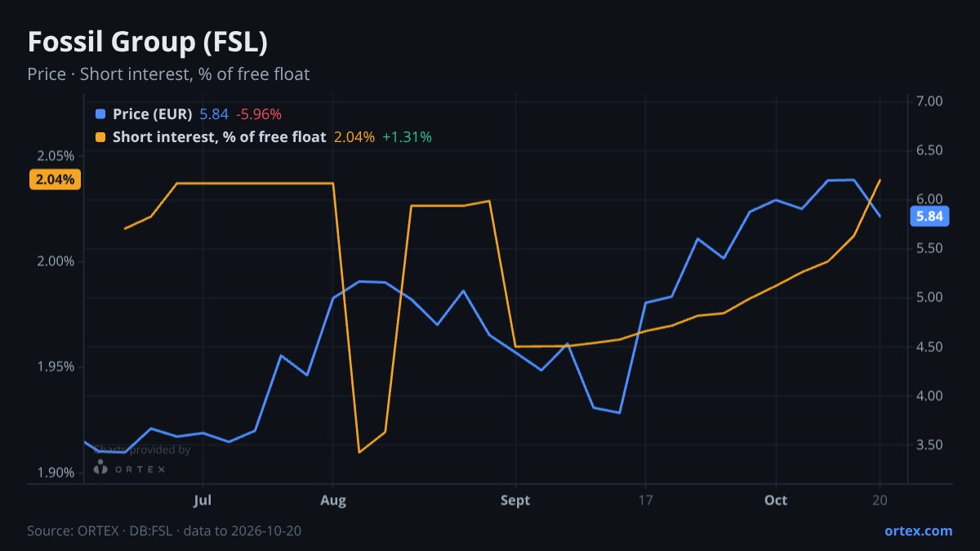This screenshot has width=980, height=551.
Task: Click the 2.04% value in the legend
Action: pos(354,137)
